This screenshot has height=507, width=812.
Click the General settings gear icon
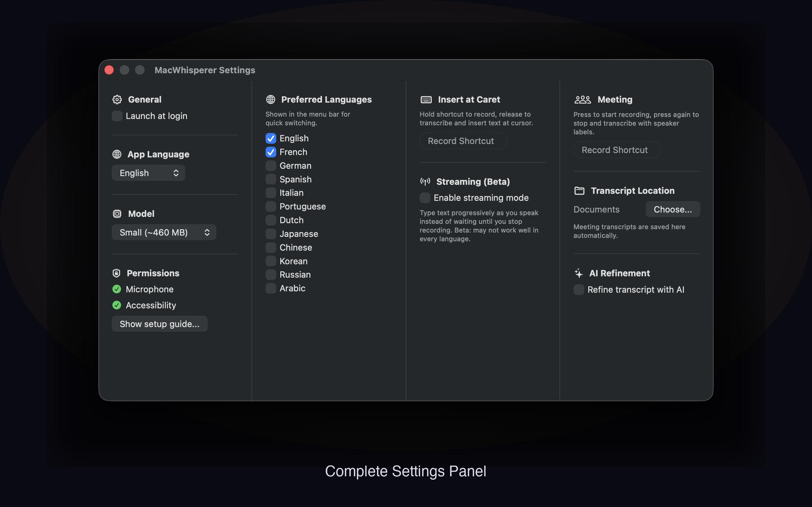coord(117,99)
